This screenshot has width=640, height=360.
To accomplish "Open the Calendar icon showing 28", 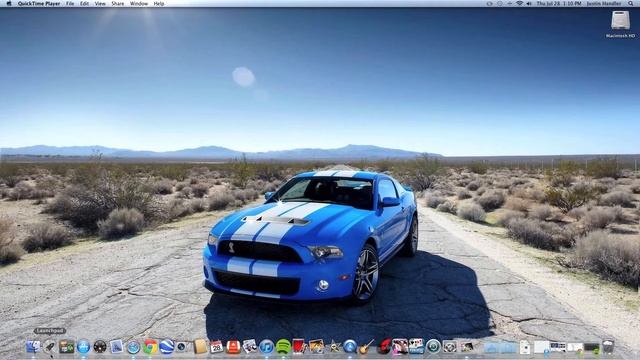I will coord(217,347).
